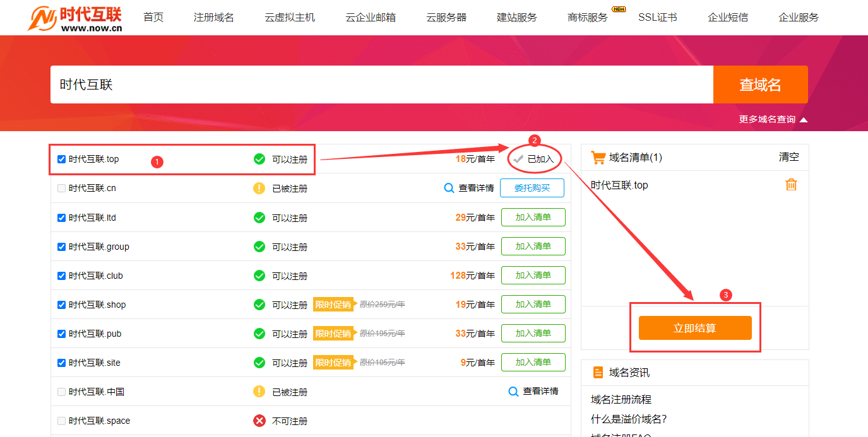Open 云服务器 menu item
The width and height of the screenshot is (868, 437).
(x=446, y=17)
